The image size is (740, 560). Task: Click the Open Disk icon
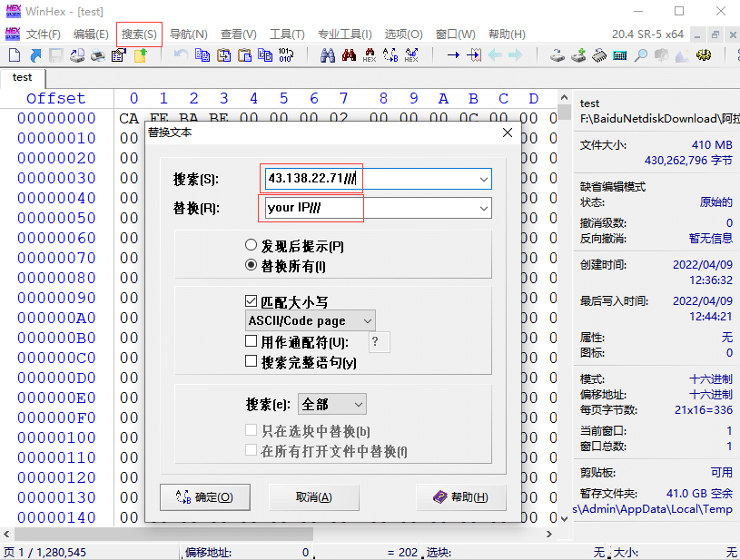(x=557, y=55)
